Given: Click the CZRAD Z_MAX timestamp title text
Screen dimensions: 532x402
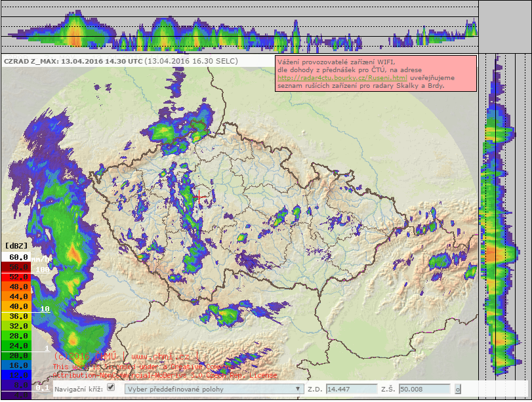Looking at the screenshot, I should click(x=121, y=62).
